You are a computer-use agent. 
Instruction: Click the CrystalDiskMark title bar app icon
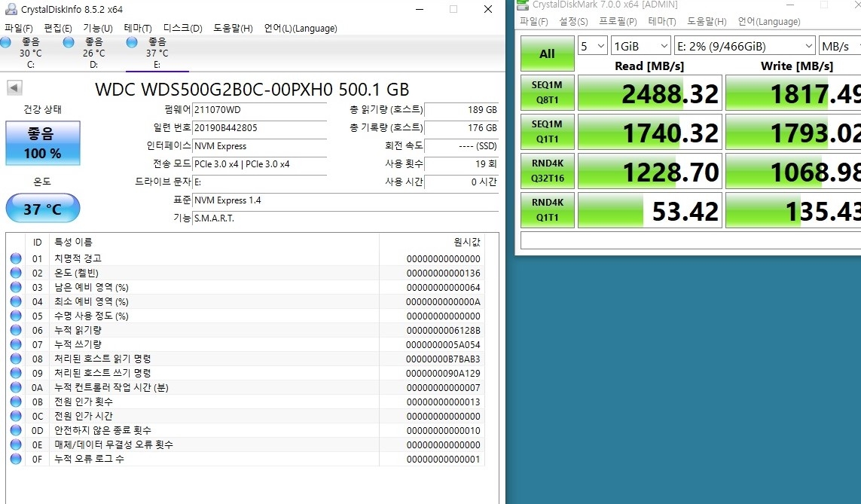[x=524, y=5]
